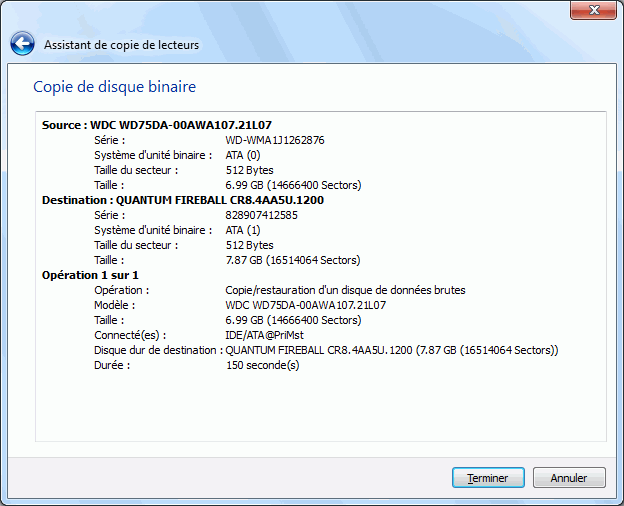624x506 pixels.
Task: Select the 'Durée :' label
Action: pos(112,365)
